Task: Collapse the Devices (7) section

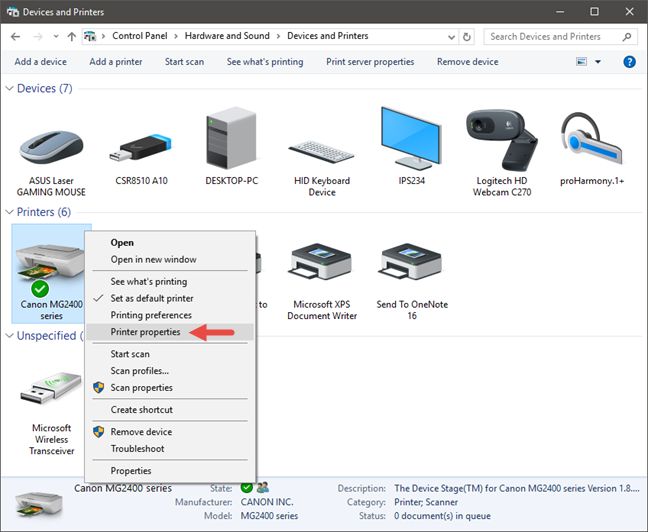Action: point(10,89)
